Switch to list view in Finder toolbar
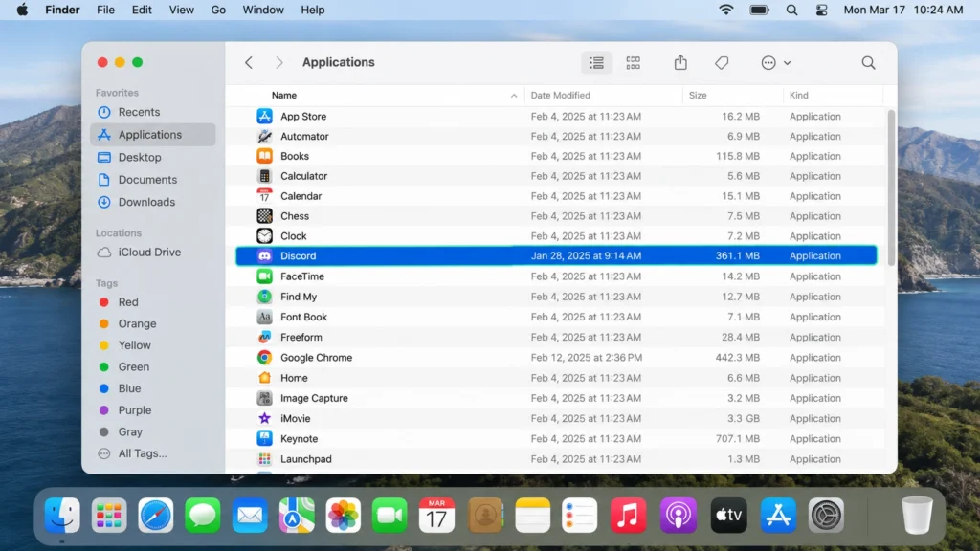This screenshot has height=551, width=980. coord(596,62)
